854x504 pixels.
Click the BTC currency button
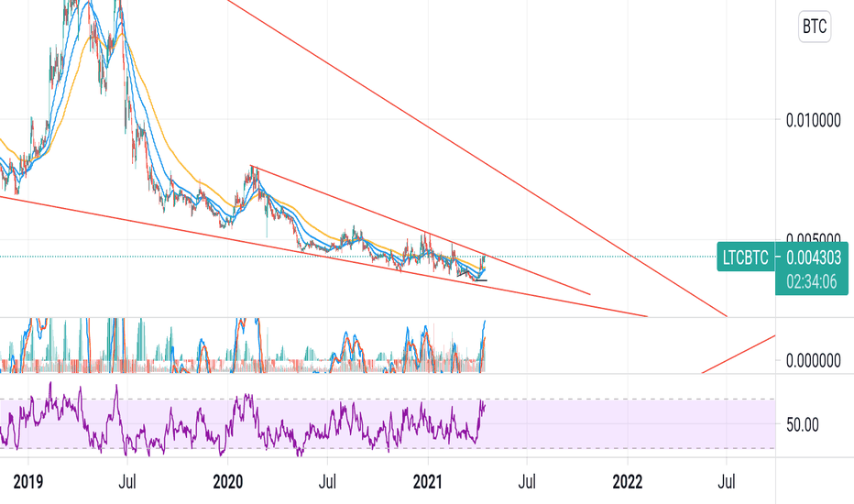coord(815,27)
